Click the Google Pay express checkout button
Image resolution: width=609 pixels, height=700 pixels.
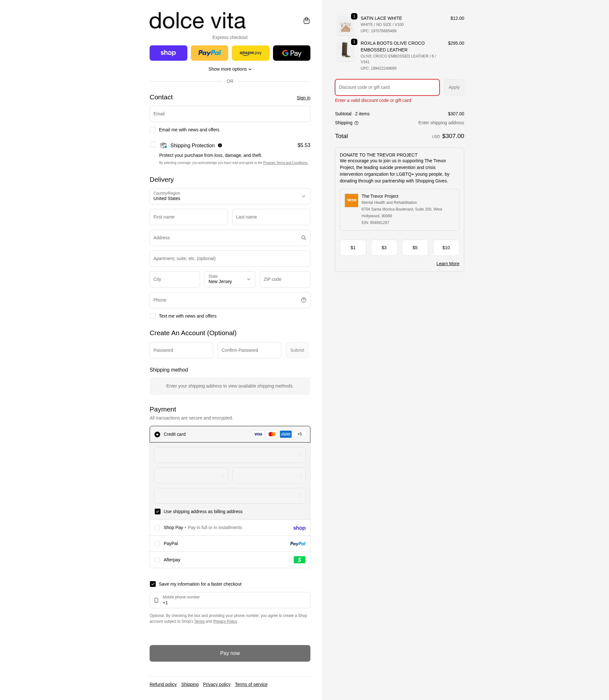[x=292, y=53]
